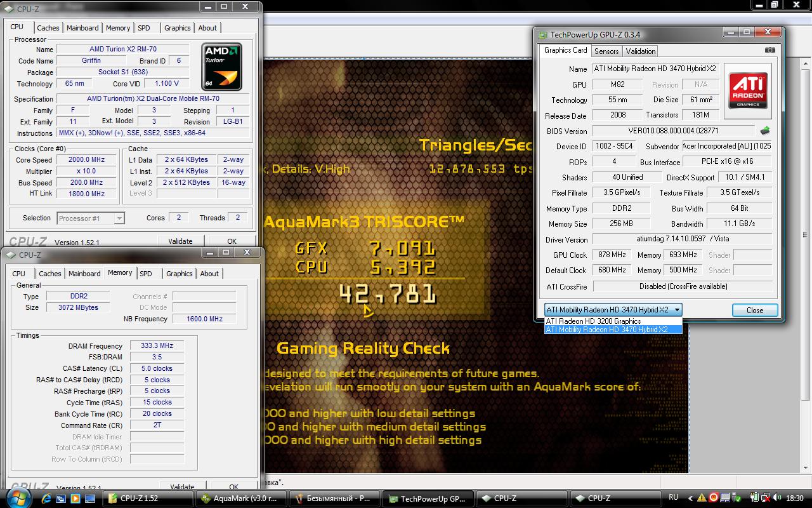
Task: Open Graphics tab in lower CPU-Z window
Action: 180,274
